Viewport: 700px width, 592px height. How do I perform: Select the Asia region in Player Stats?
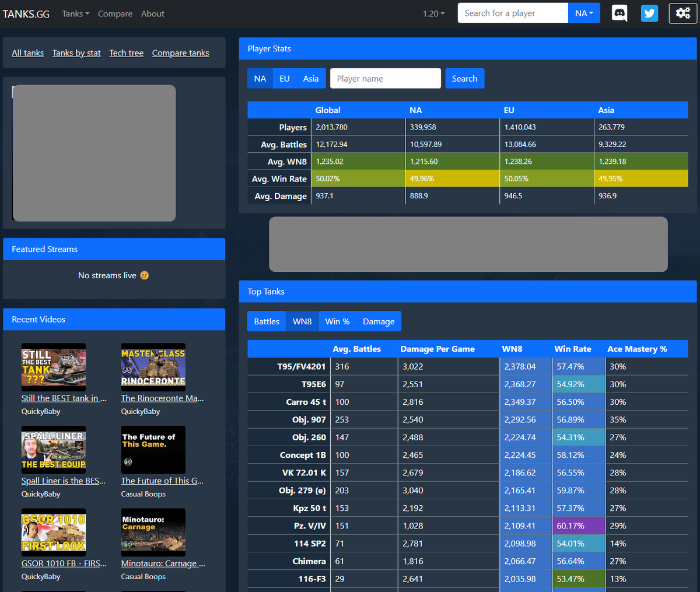311,79
